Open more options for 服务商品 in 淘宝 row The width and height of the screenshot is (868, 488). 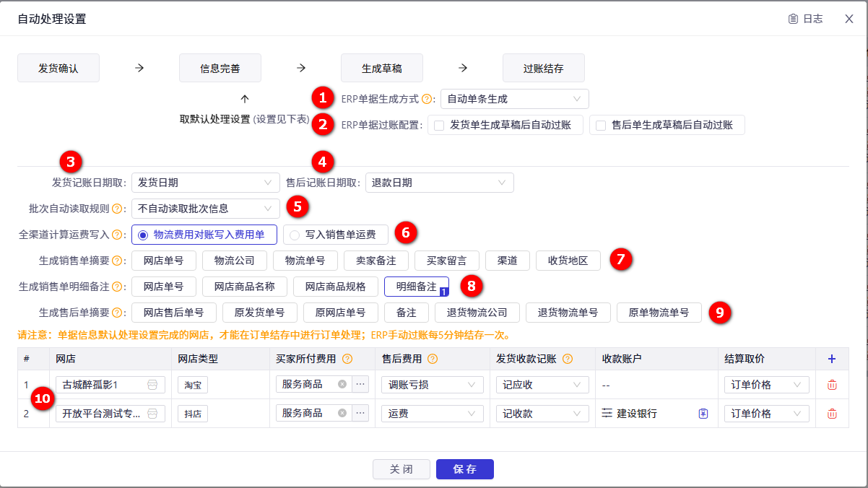click(x=360, y=385)
